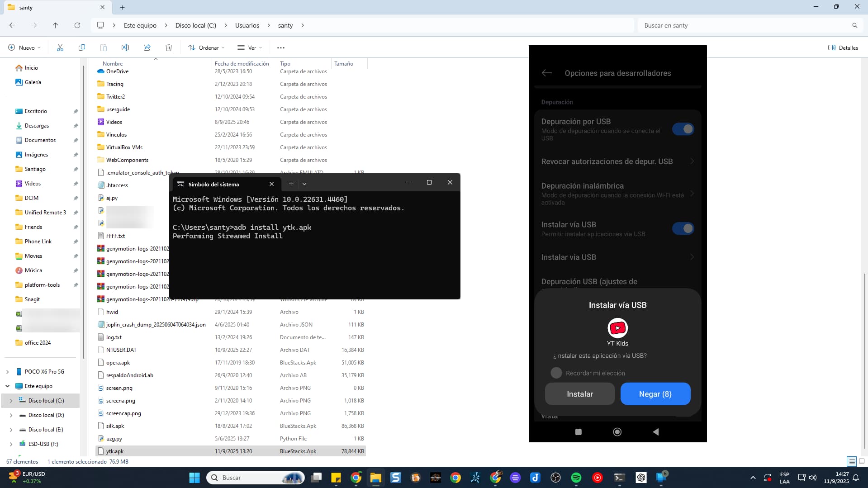Click the Copy icon in the Explorer toolbar
This screenshot has height=488, width=868.
[81, 47]
